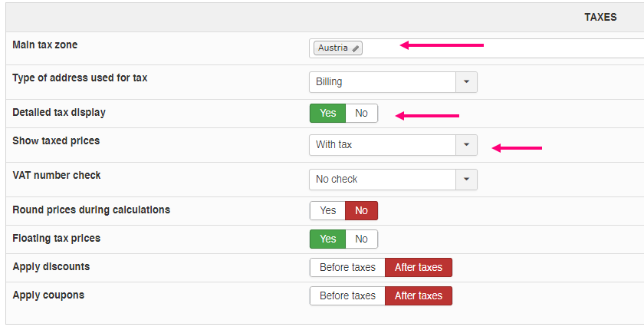Apply discounts After taxes
This screenshot has width=644, height=330.
tap(419, 267)
